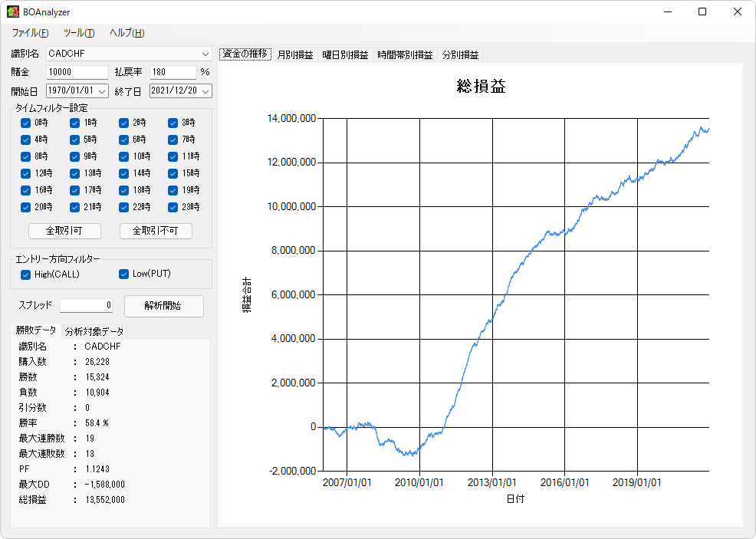Switch to the 月別損益 tab

(x=295, y=55)
